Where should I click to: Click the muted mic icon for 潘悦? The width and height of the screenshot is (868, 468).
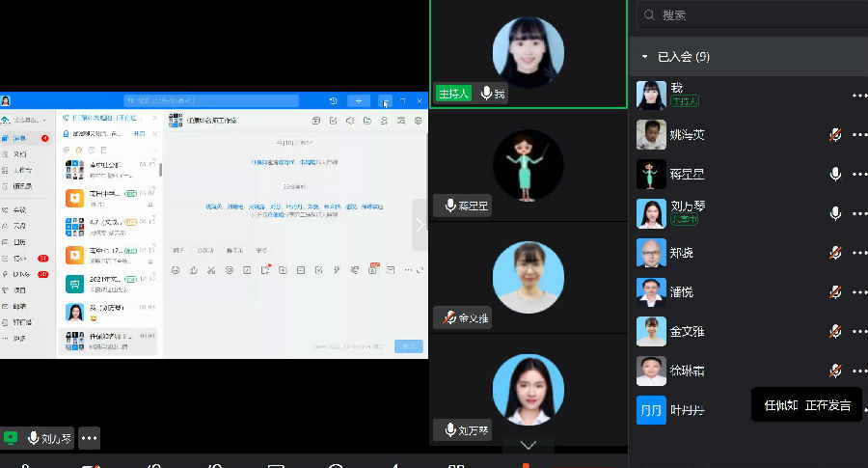click(835, 292)
